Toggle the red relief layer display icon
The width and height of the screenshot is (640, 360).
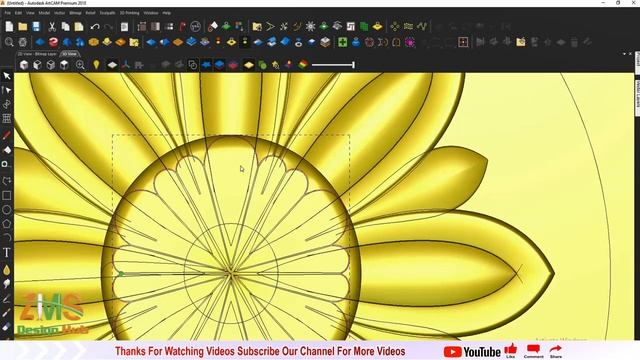(x=233, y=65)
